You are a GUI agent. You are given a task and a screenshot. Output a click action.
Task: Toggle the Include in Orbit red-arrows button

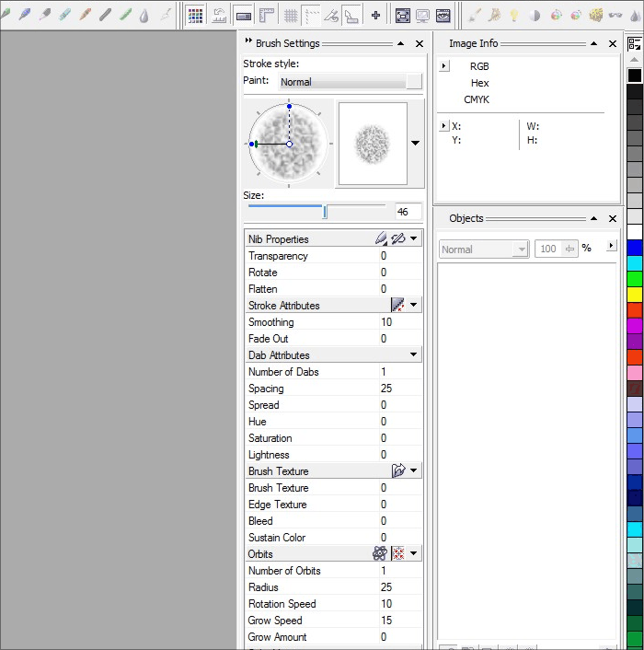click(398, 554)
